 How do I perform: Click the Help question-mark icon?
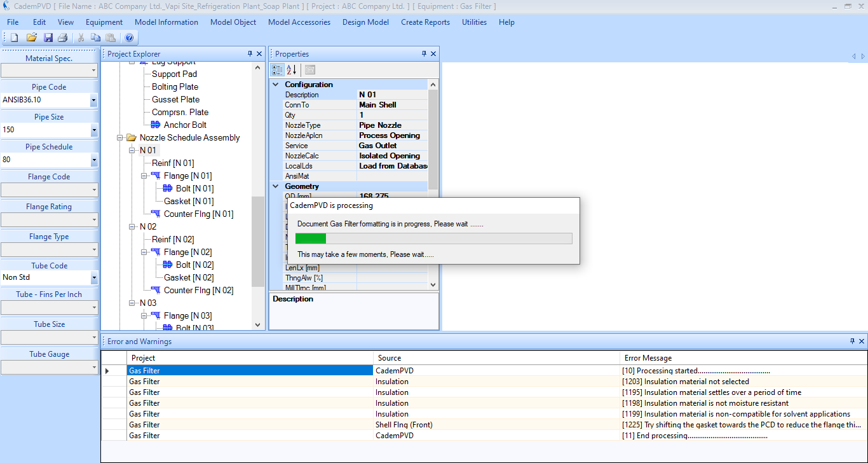pyautogui.click(x=129, y=38)
